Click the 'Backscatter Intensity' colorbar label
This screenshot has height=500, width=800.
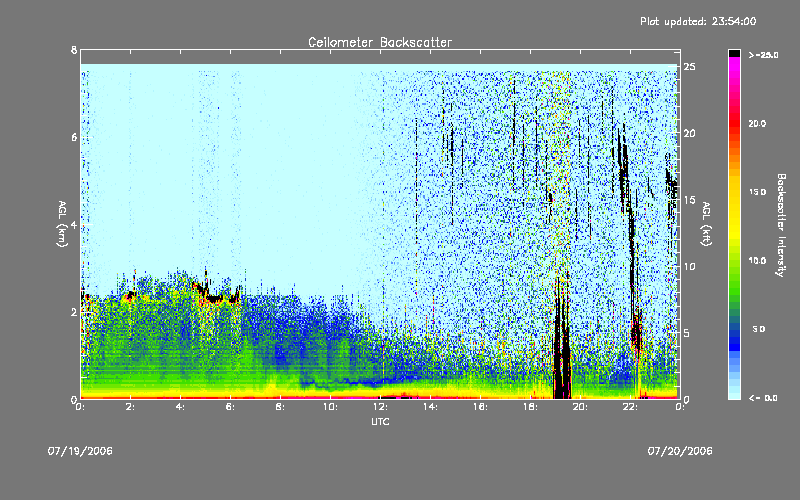781,225
